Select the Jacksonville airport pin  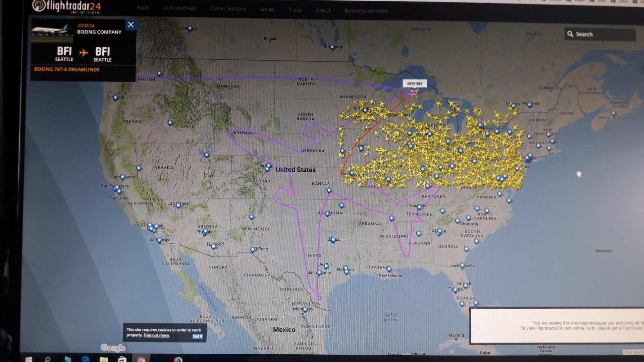pos(462,266)
